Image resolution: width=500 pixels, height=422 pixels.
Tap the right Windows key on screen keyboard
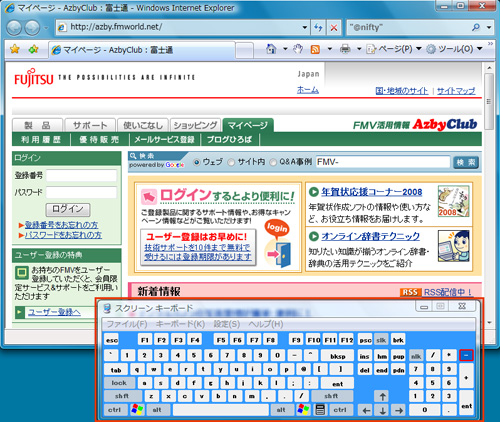point(303,409)
